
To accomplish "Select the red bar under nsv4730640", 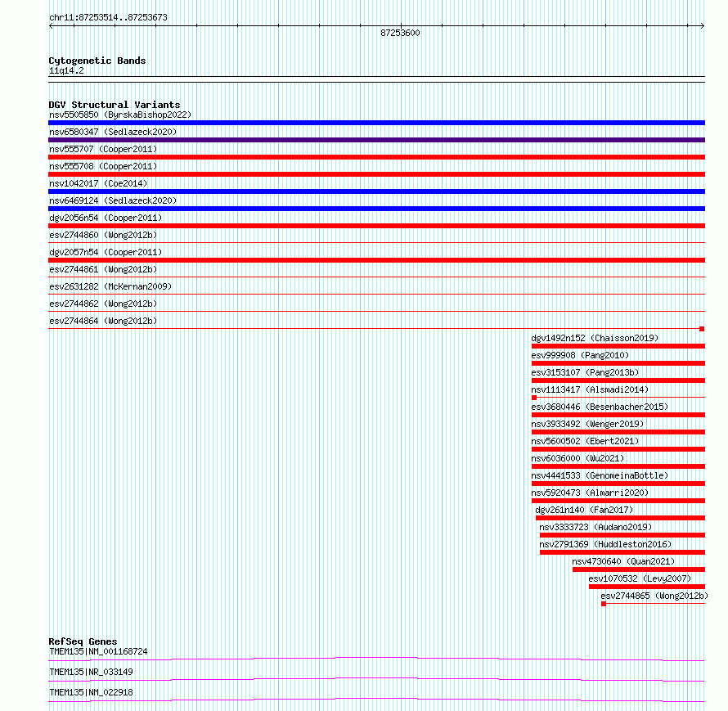I will click(x=639, y=569).
